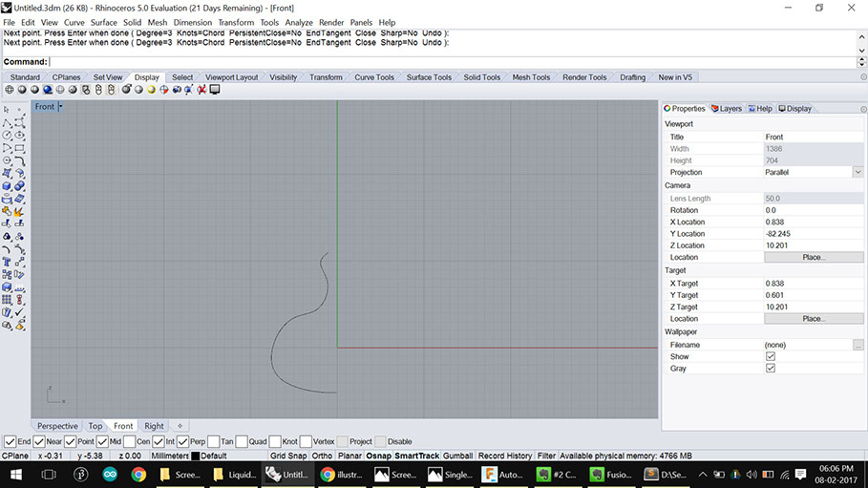Image resolution: width=868 pixels, height=488 pixels.
Task: Show hidden system tray icons chevron
Action: [x=703, y=474]
